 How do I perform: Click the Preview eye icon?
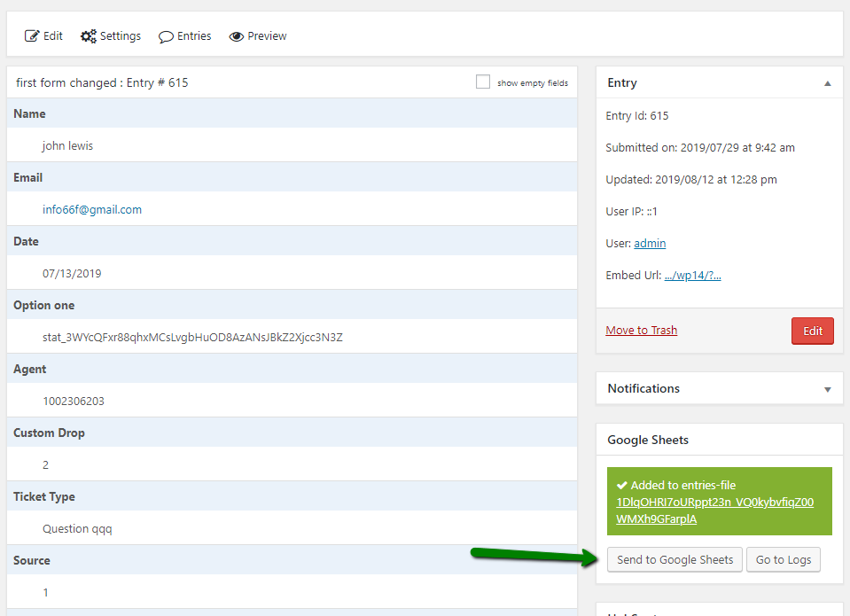coord(237,36)
